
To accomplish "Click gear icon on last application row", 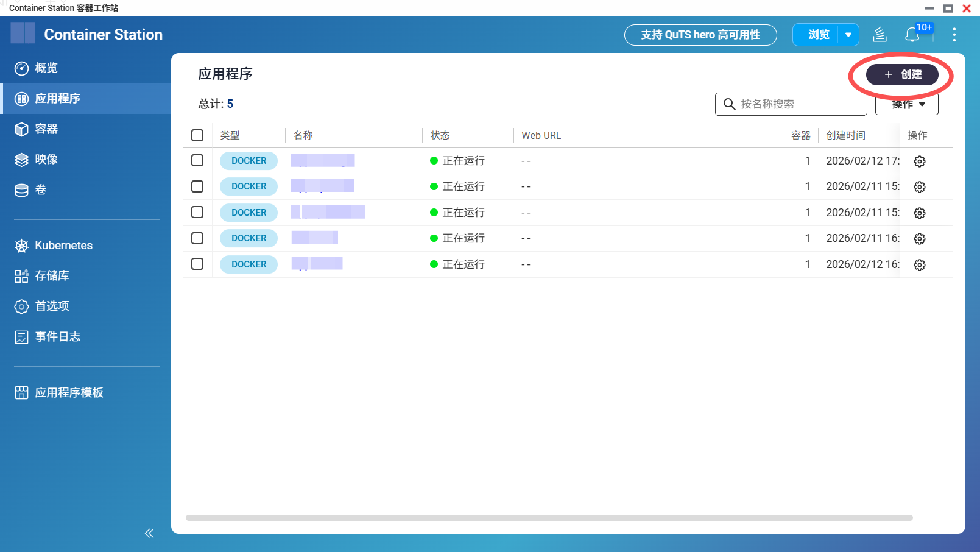I will tap(919, 265).
